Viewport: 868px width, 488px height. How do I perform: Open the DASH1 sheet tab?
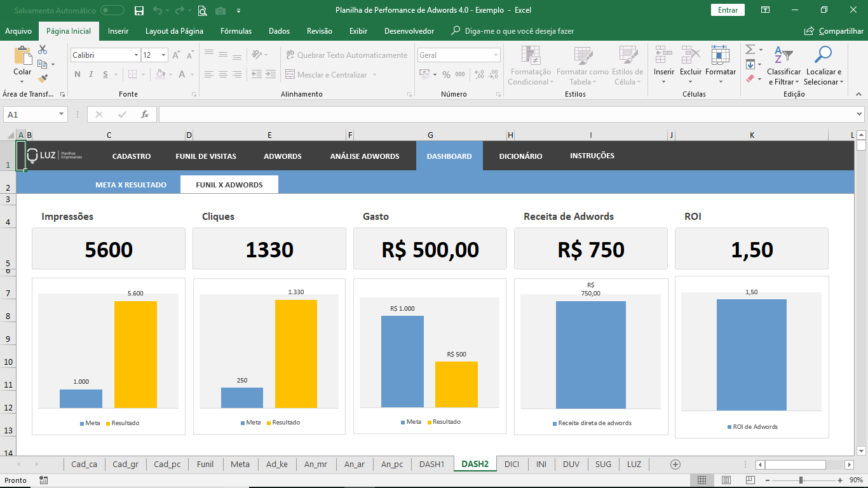432,464
